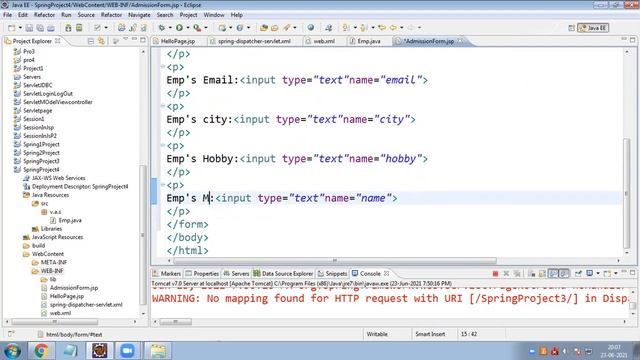
Task: Click the Project Explorer vertical scrollbar
Action: (143, 235)
